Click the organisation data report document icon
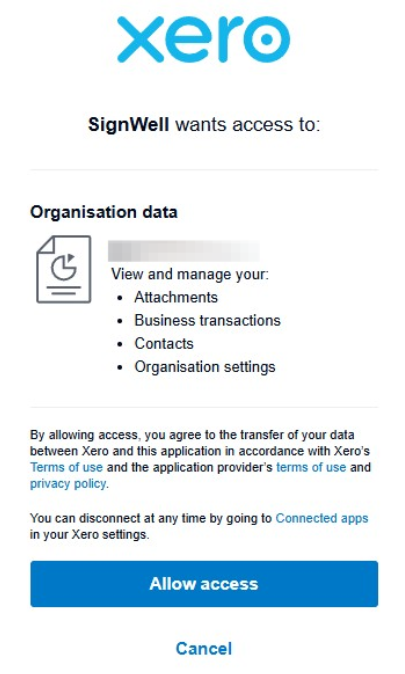The image size is (405, 674). pyautogui.click(x=64, y=270)
